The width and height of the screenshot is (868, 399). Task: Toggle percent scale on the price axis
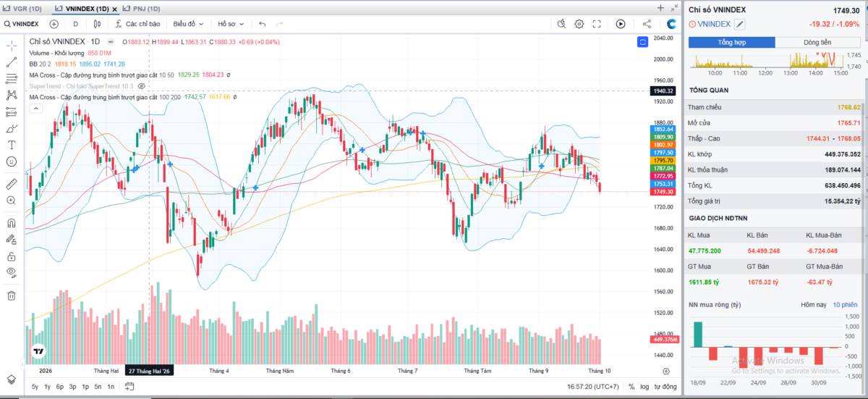631,387
